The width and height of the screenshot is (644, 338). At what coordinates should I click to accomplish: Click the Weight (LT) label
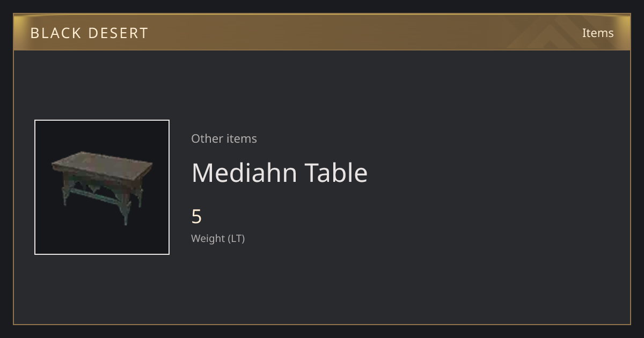218,238
